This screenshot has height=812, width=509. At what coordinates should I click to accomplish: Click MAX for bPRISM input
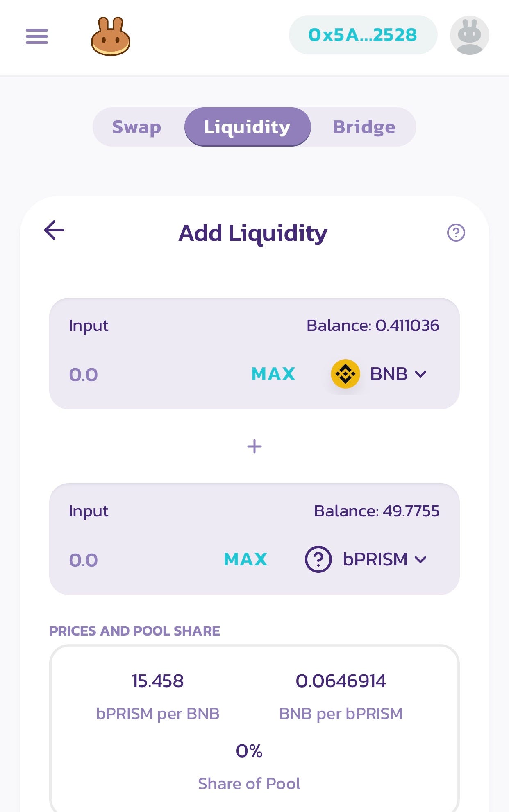click(x=246, y=559)
